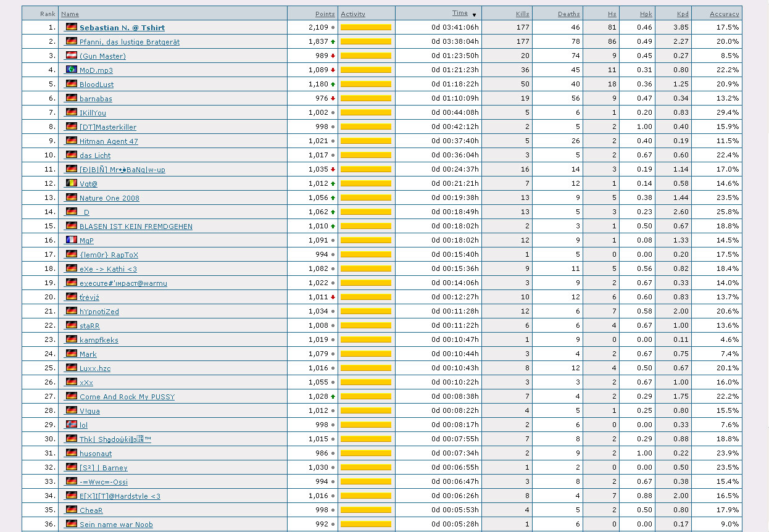Image resolution: width=769 pixels, height=532 pixels.
Task: Click red down arrow in barnabas points cell
Action: tap(333, 99)
